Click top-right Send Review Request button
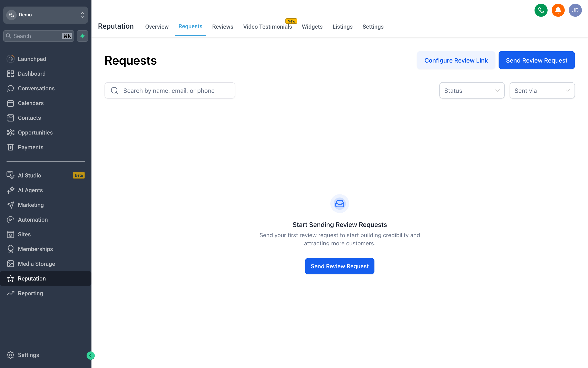The height and width of the screenshot is (368, 588). click(x=537, y=60)
